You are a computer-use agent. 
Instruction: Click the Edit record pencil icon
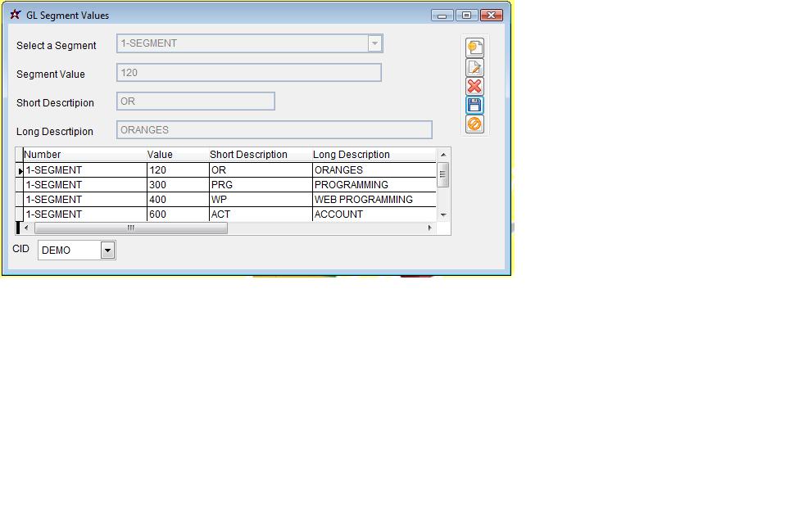474,68
